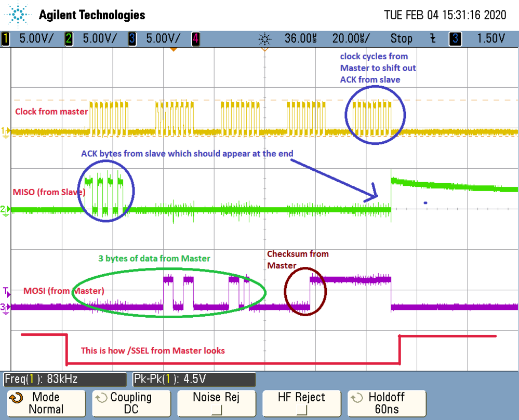Image resolution: width=519 pixels, height=420 pixels.
Task: Open the Coupling DC selector
Action: [131, 403]
